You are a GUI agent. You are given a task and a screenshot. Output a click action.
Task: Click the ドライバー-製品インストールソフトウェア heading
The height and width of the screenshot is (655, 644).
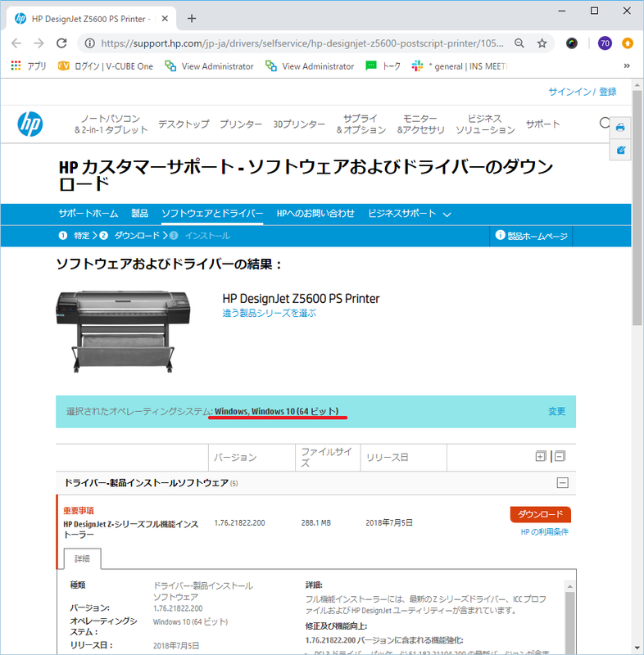[147, 483]
